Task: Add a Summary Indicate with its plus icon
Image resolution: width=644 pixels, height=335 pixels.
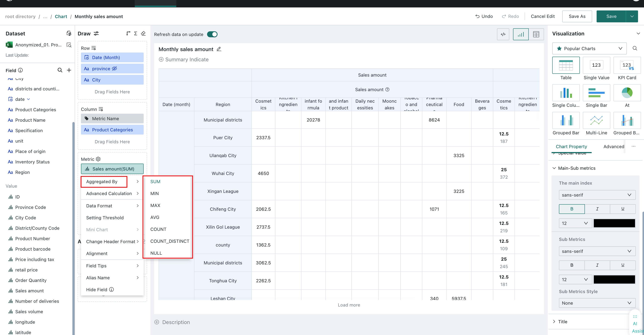Action: tap(161, 59)
